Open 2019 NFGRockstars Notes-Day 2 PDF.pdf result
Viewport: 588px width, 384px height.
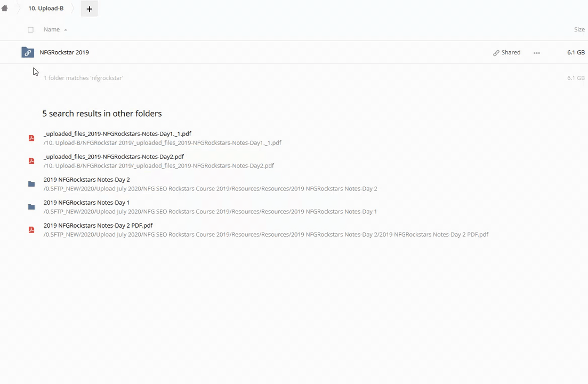click(x=98, y=226)
